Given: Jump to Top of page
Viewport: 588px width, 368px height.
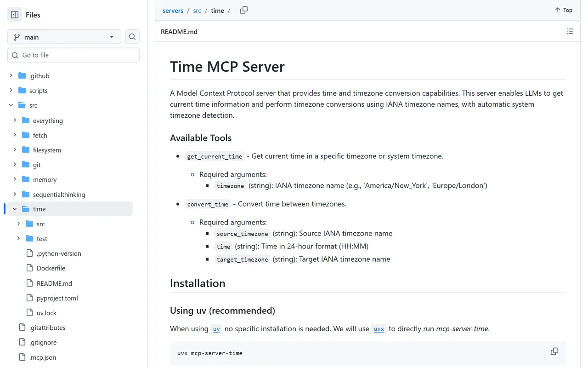Looking at the screenshot, I should tap(564, 10).
